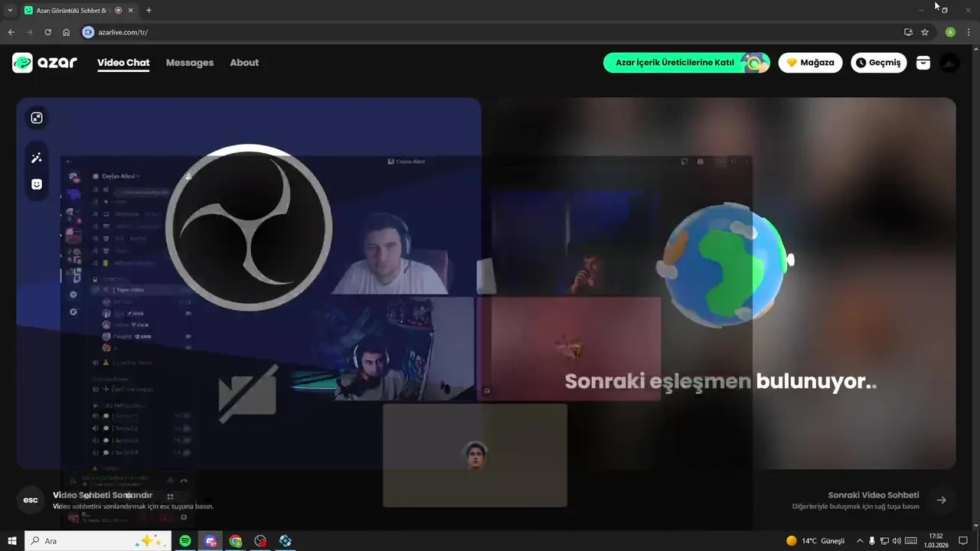Screen dimensions: 980x551
Task: Click the azarlive.com address bar
Action: pyautogui.click(x=490, y=32)
